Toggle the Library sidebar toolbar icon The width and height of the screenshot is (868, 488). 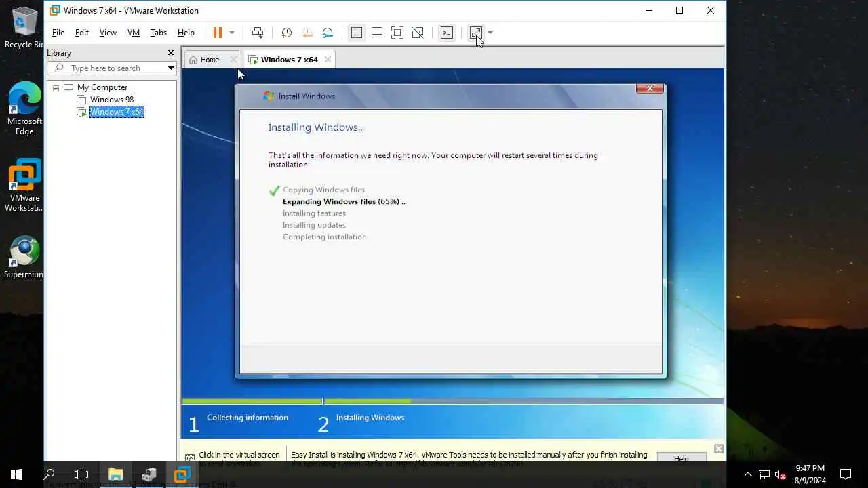click(357, 33)
